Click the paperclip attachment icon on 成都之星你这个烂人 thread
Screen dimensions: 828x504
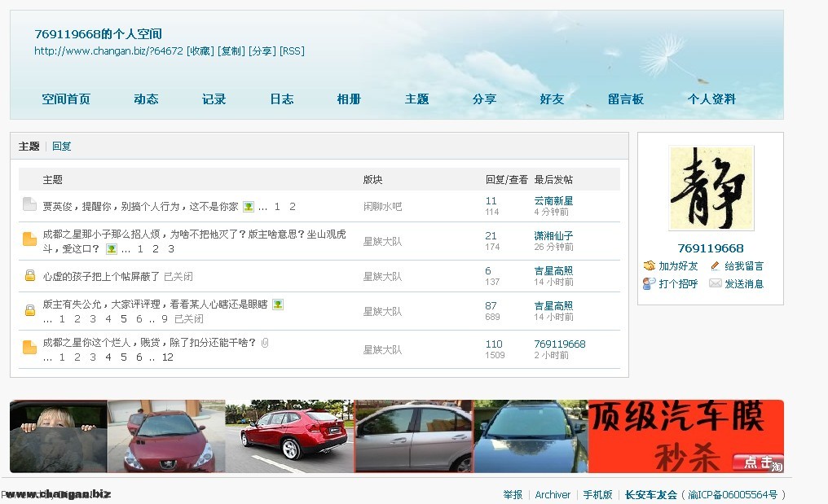tap(265, 343)
